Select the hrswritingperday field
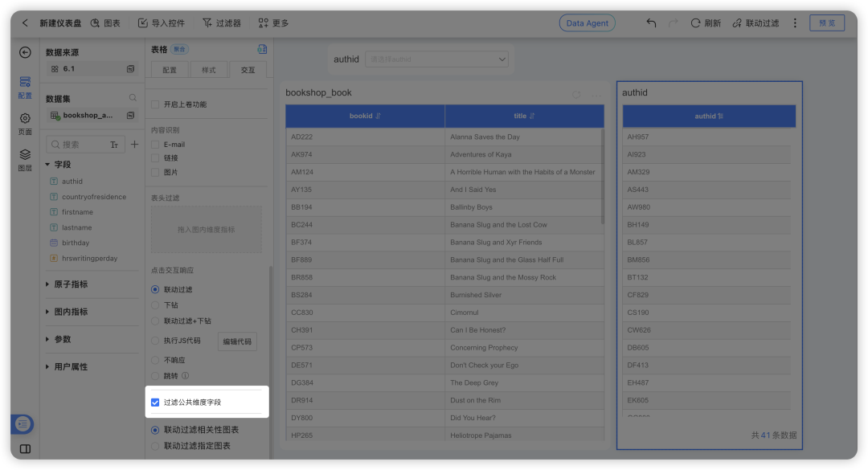The height and width of the screenshot is (470, 868). (89, 258)
